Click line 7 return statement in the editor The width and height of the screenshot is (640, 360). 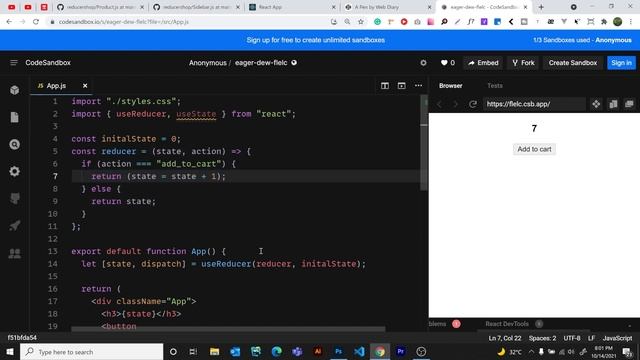coord(158,176)
